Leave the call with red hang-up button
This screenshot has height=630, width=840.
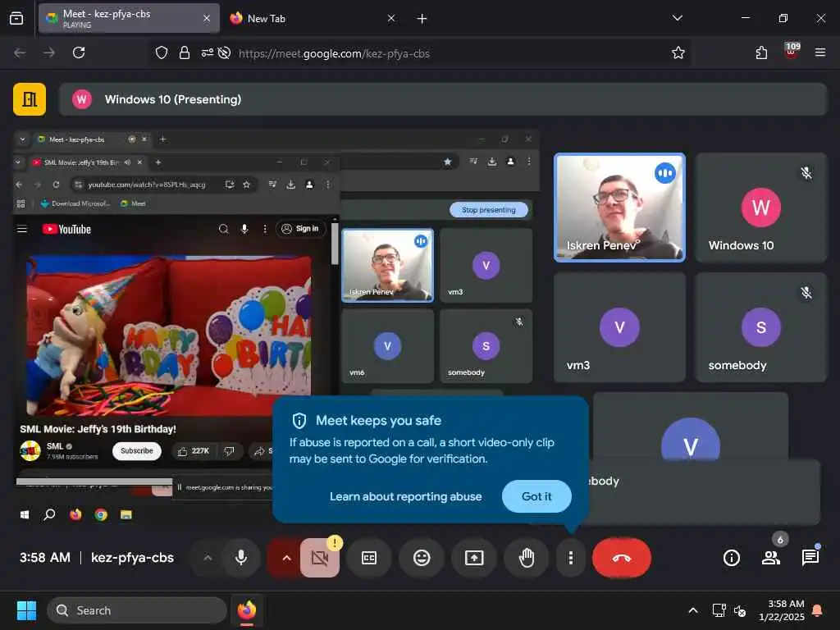click(x=622, y=558)
